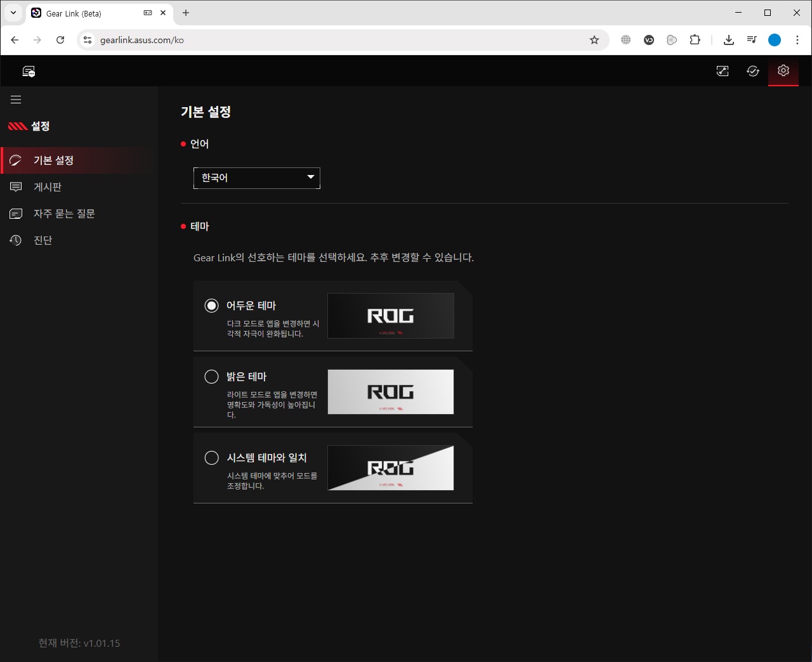
Task: Select the 시스템 테마와 일치 radio button
Action: pyautogui.click(x=211, y=458)
